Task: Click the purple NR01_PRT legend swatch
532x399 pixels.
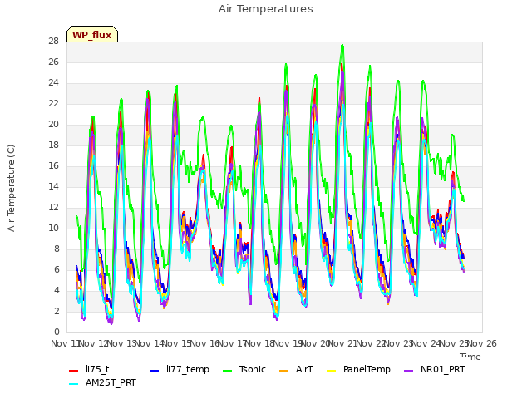Action: 408,371
